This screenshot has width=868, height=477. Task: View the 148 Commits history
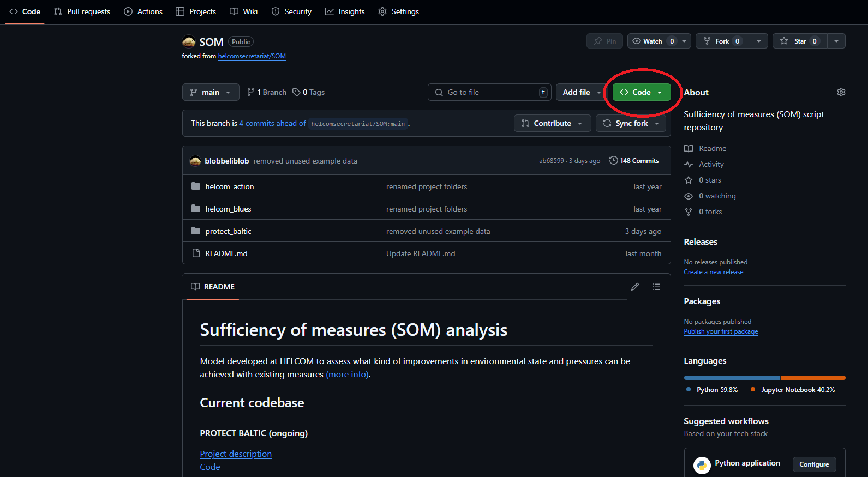634,161
